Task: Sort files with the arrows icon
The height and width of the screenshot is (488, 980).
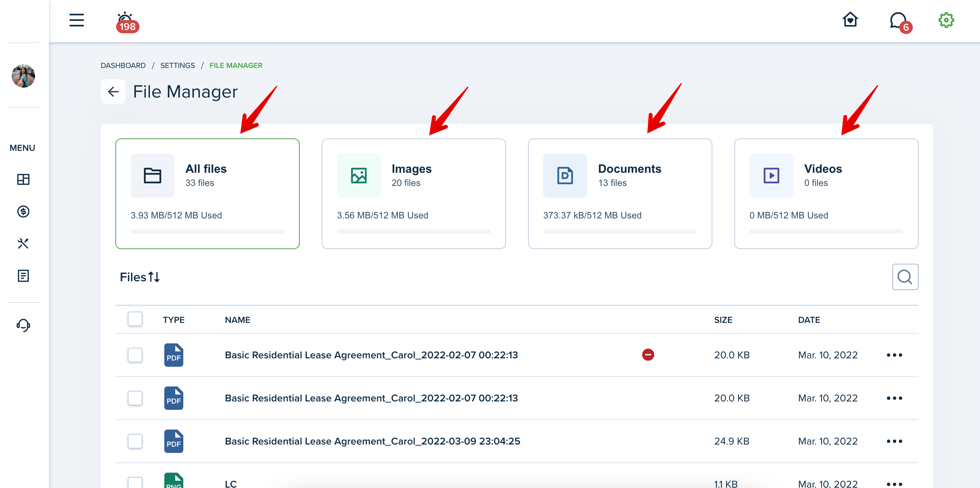Action: tap(154, 277)
